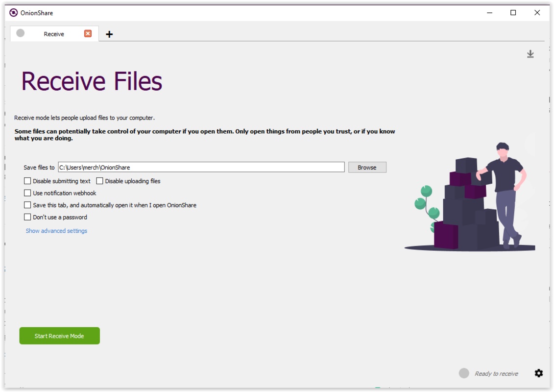Click the Browse button

(367, 167)
